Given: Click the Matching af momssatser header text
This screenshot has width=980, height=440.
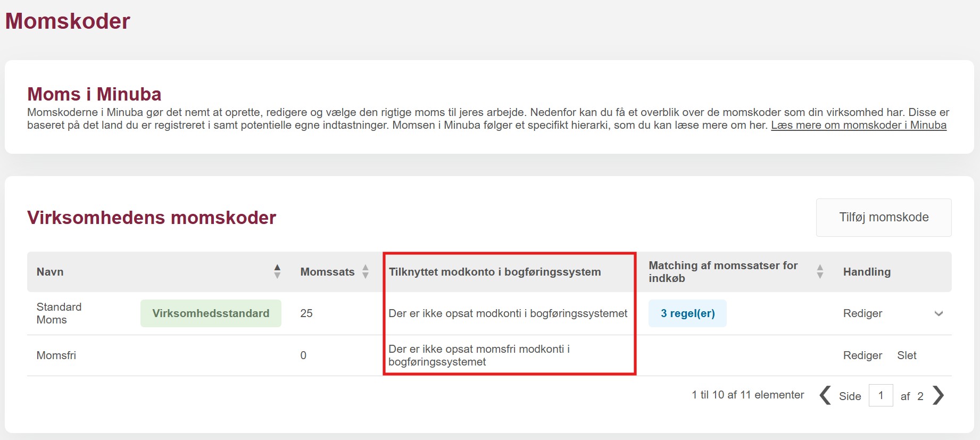Looking at the screenshot, I should [x=722, y=271].
